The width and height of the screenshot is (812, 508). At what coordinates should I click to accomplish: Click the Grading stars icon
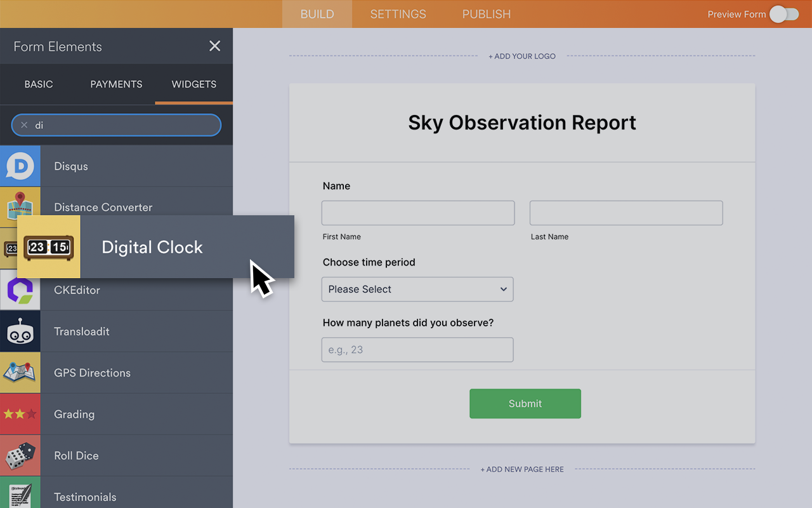pos(20,414)
